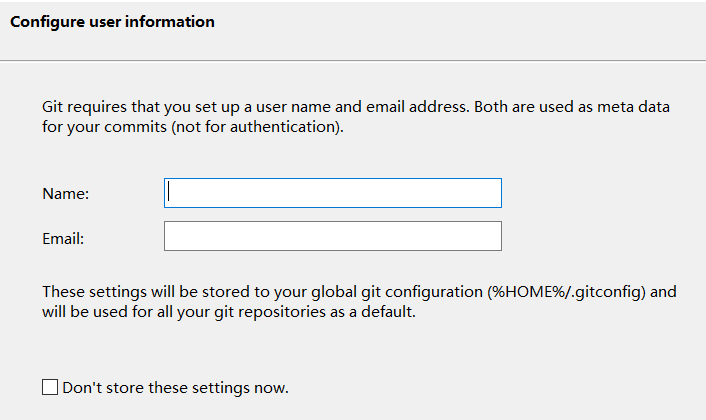This screenshot has height=420, width=706.
Task: Click the separator line below the heading
Action: [x=353, y=61]
